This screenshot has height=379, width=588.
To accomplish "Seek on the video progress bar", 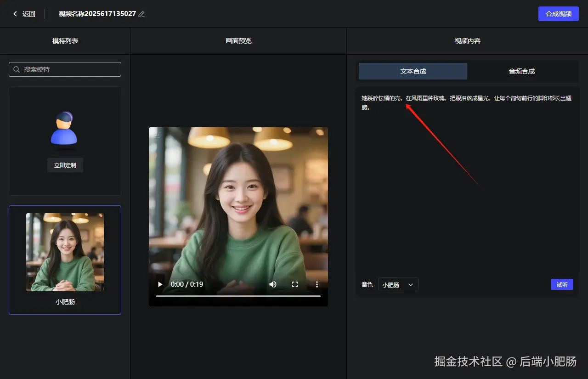I will (238, 296).
